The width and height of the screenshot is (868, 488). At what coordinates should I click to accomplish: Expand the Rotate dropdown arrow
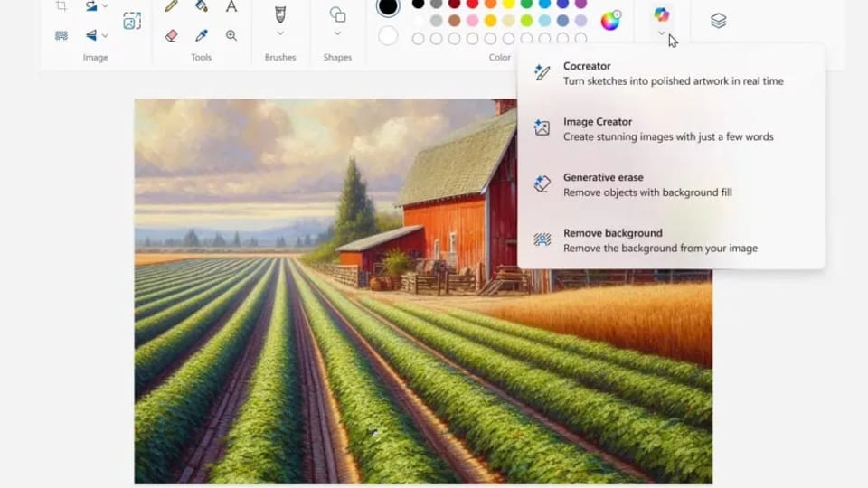105,6
